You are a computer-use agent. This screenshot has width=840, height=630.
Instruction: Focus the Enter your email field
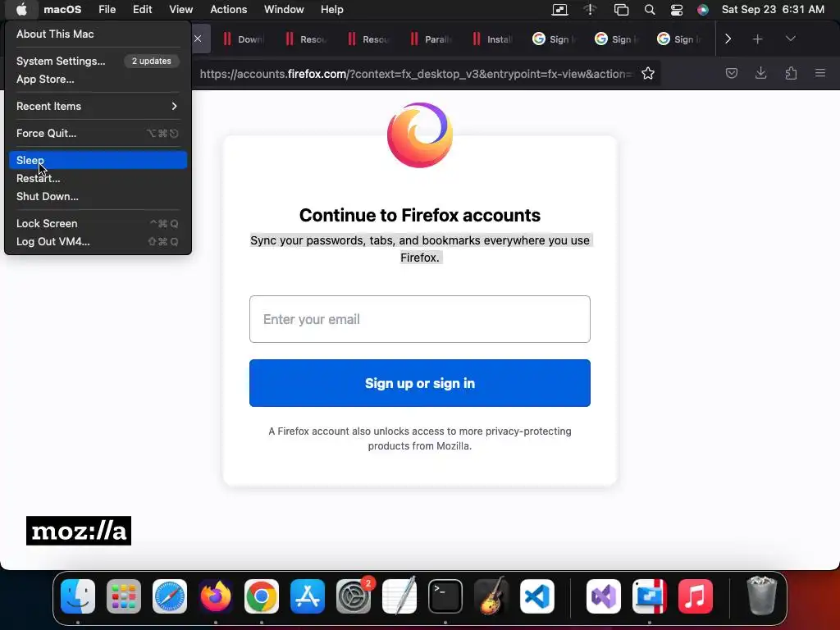pyautogui.click(x=420, y=319)
